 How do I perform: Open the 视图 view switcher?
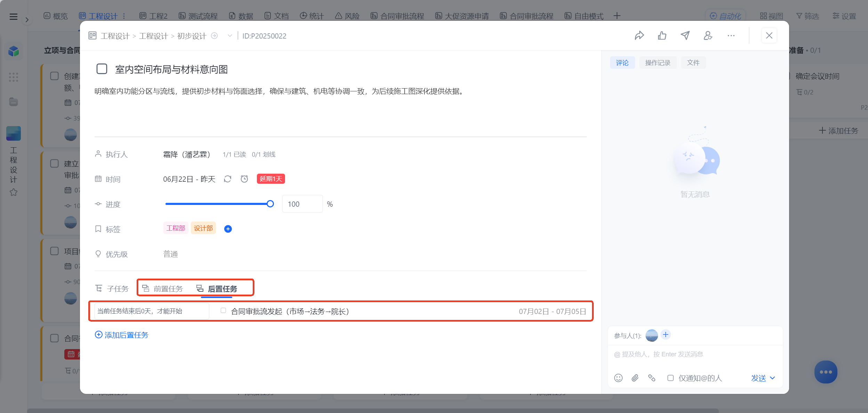tap(771, 16)
